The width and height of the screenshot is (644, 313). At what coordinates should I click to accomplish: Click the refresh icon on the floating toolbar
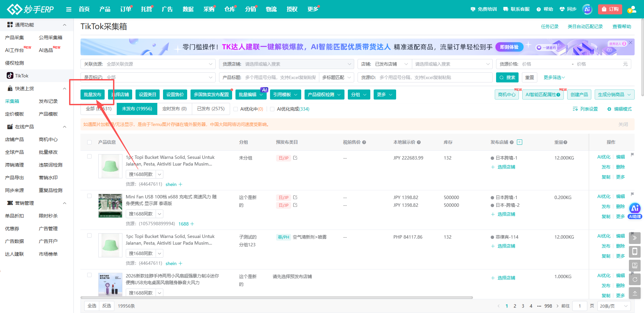[x=635, y=279]
